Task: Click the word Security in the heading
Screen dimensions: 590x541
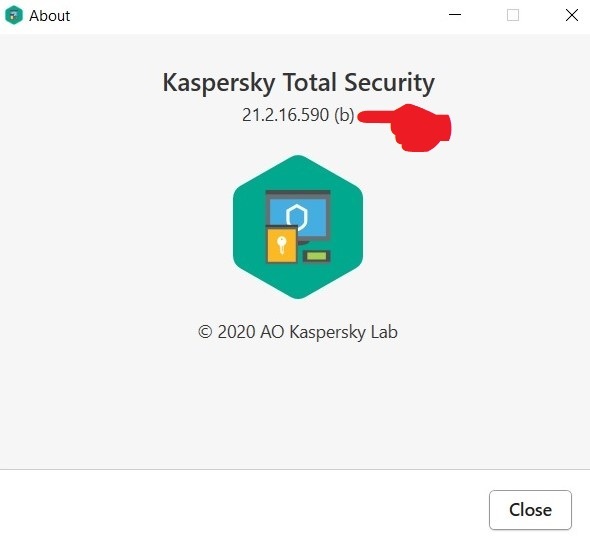Action: (x=389, y=82)
